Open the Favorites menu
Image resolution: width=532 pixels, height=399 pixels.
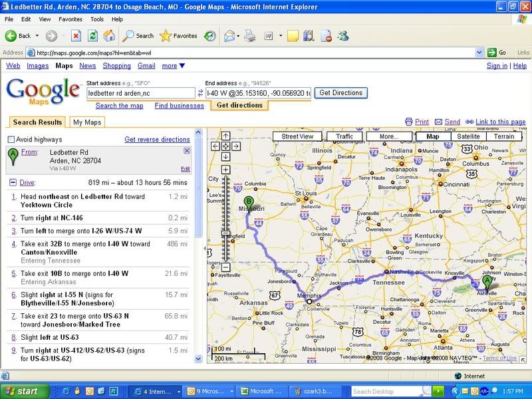point(70,19)
